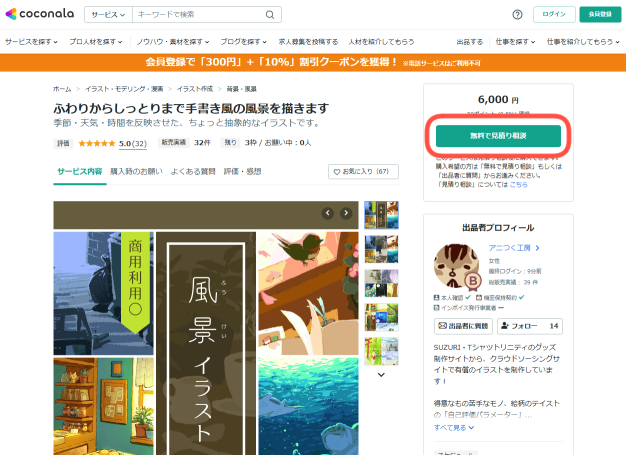Show next slide with right arrow
Screen dimensions: 626x455
pyautogui.click(x=346, y=213)
